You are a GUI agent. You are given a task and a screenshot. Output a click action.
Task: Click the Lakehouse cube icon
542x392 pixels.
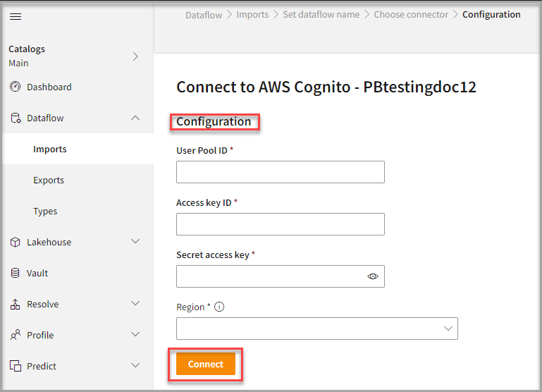tap(16, 242)
